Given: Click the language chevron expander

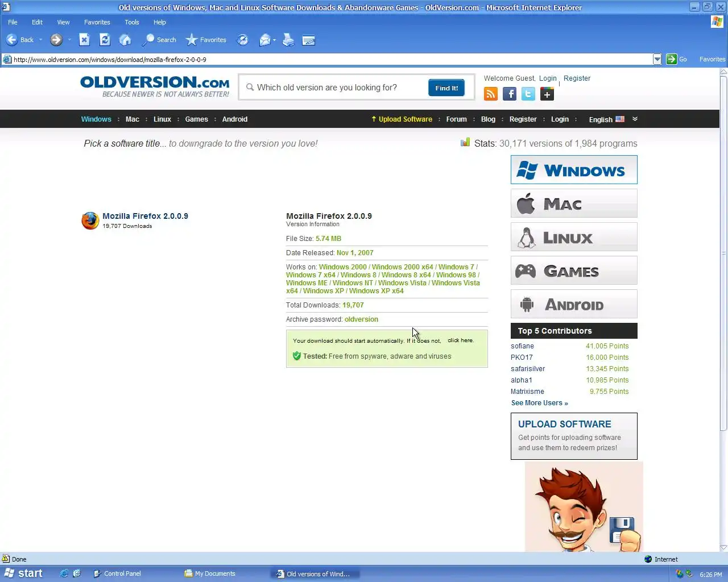Looking at the screenshot, I should (x=635, y=119).
